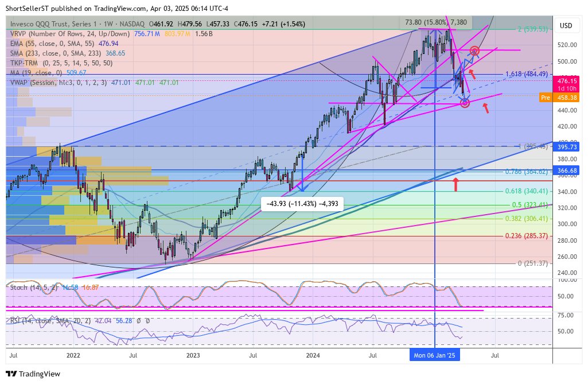Click the 73.80 (15.80%) measurement label
This screenshot has height=384, width=588.
coord(436,22)
